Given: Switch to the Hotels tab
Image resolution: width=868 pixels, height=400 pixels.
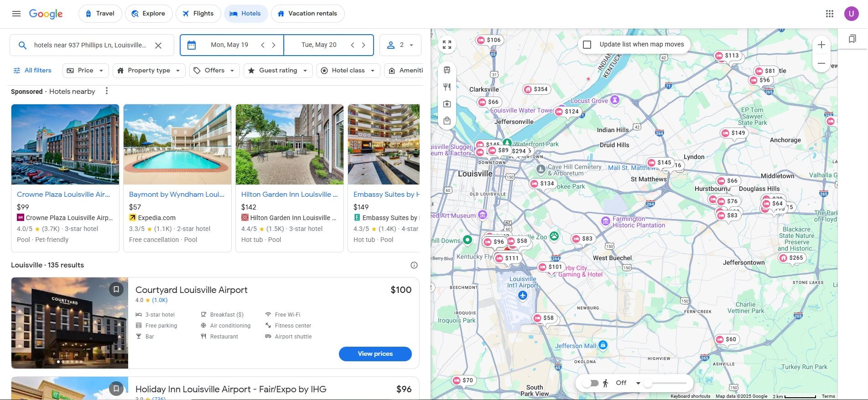Looking at the screenshot, I should (245, 14).
